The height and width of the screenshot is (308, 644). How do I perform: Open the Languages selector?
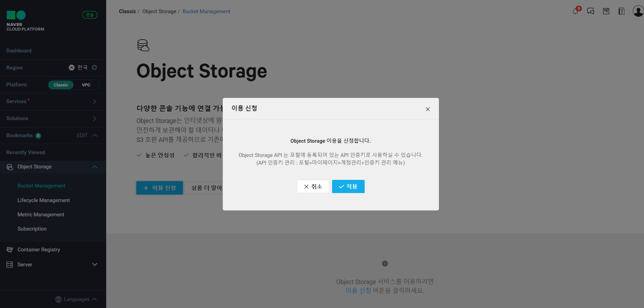(x=76, y=299)
